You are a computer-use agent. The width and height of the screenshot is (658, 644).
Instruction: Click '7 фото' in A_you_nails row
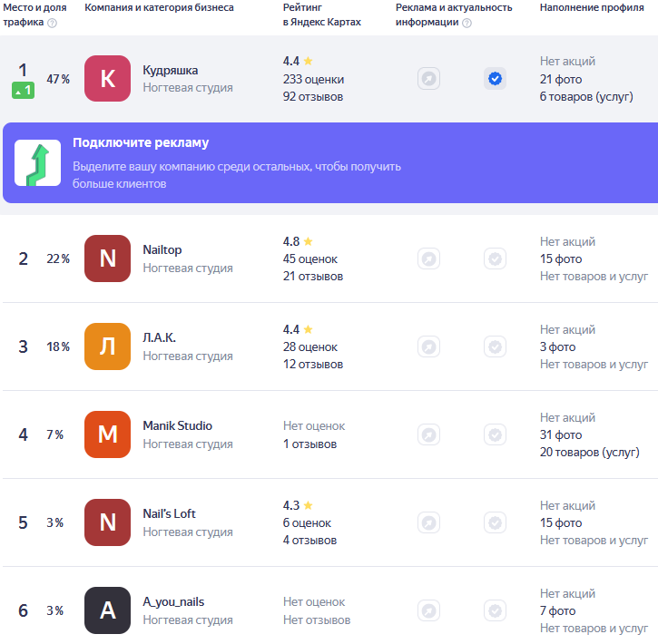click(x=557, y=611)
